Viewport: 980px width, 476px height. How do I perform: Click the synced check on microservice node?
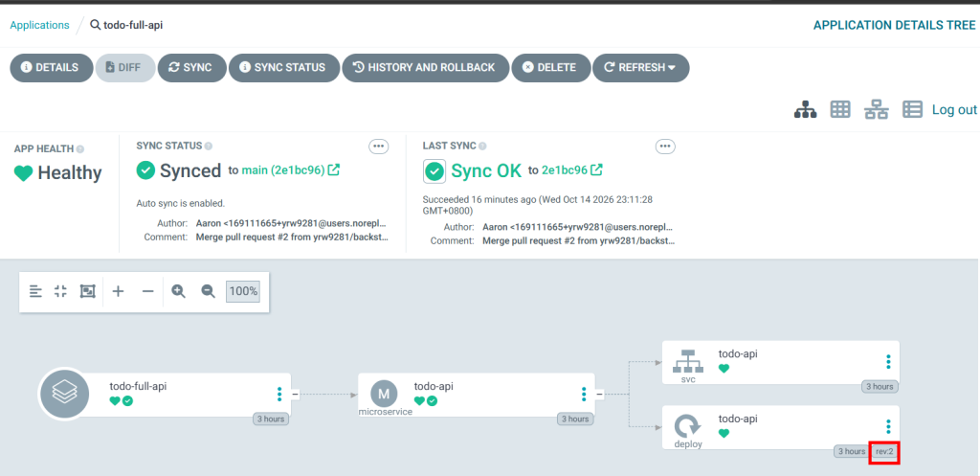coord(432,401)
